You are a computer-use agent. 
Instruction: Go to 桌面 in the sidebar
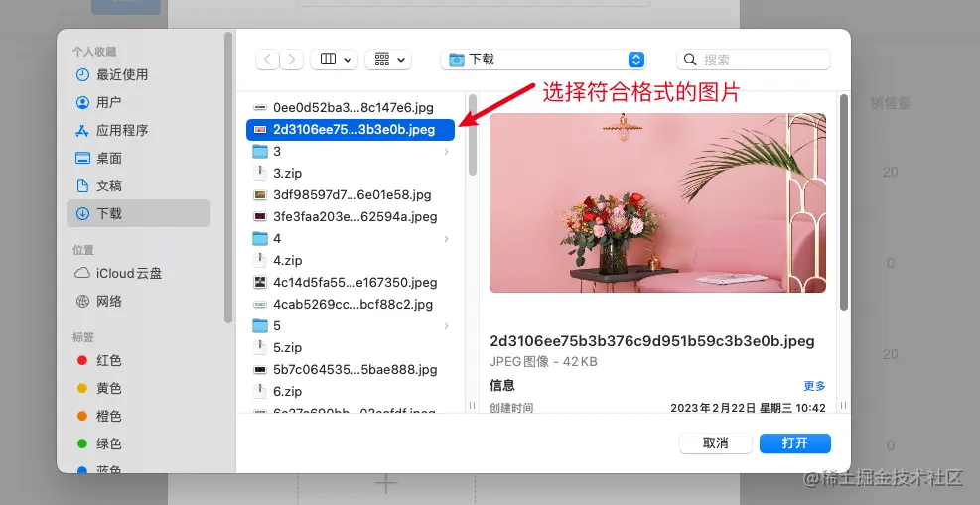(138, 158)
